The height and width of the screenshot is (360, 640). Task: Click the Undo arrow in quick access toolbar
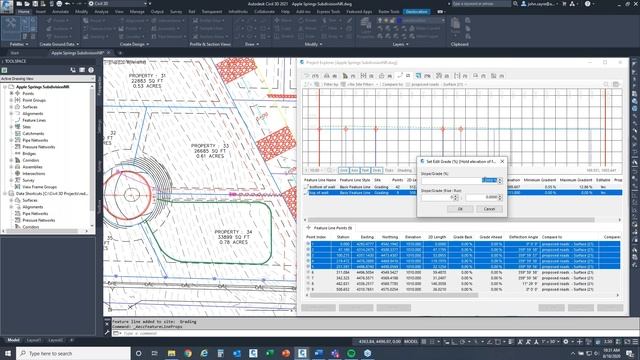(x=67, y=4)
